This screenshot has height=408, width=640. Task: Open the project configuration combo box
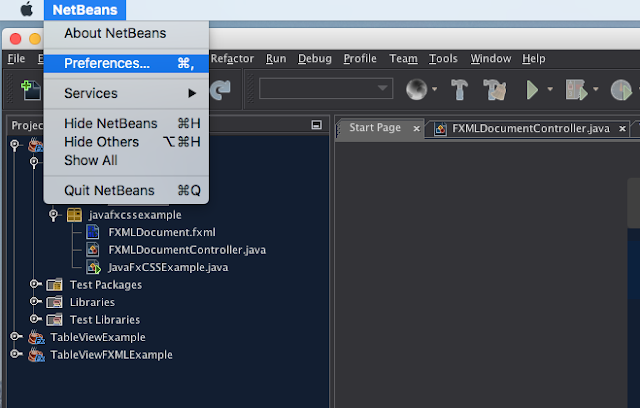click(326, 89)
